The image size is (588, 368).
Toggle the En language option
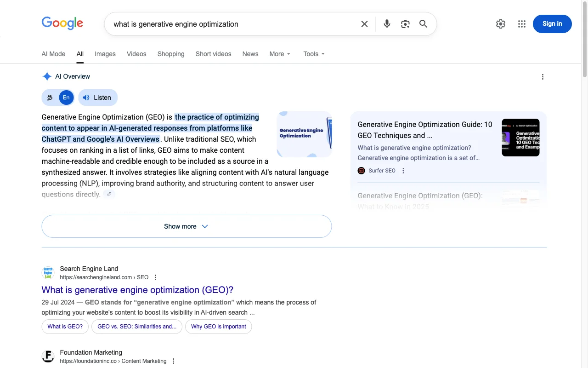coord(66,98)
